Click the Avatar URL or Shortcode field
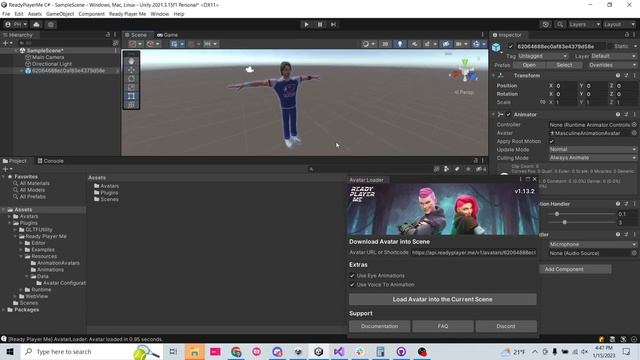 click(x=473, y=253)
